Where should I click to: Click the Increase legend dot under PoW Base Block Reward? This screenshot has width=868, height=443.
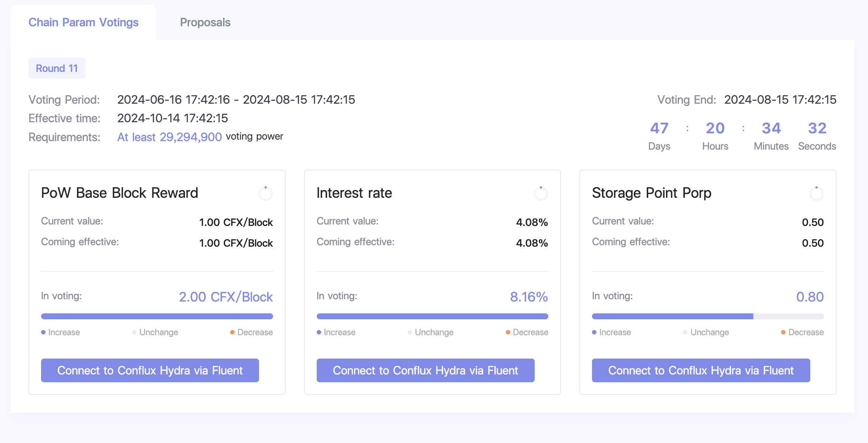coord(43,332)
